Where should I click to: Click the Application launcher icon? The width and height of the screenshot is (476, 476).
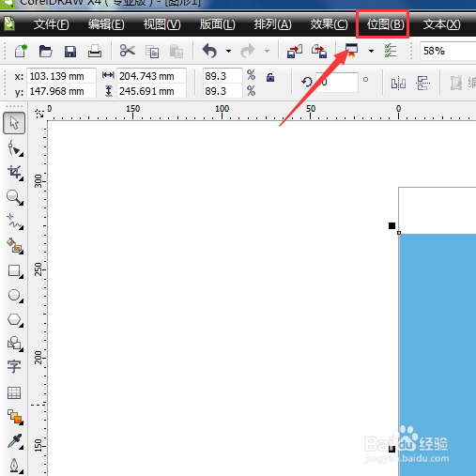tap(351, 51)
